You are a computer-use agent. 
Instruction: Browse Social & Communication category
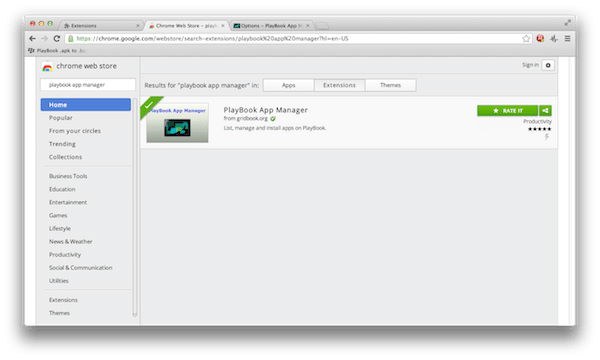point(80,267)
